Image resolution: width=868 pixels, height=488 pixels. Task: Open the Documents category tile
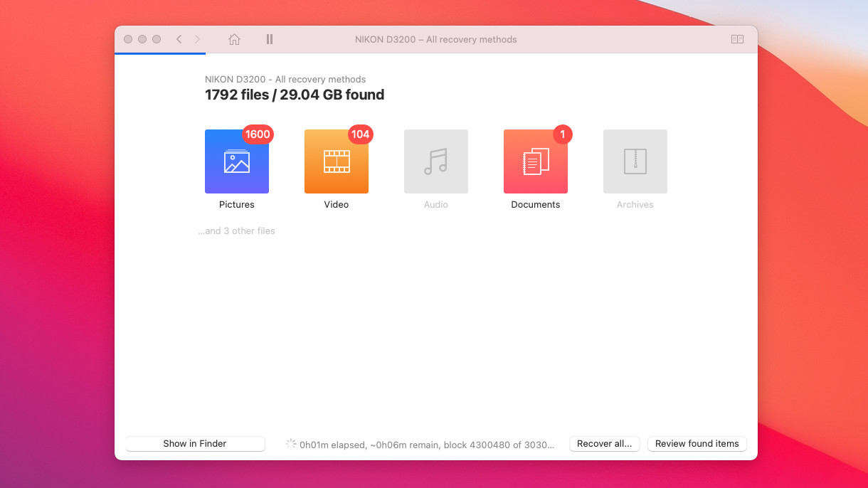[x=536, y=161]
